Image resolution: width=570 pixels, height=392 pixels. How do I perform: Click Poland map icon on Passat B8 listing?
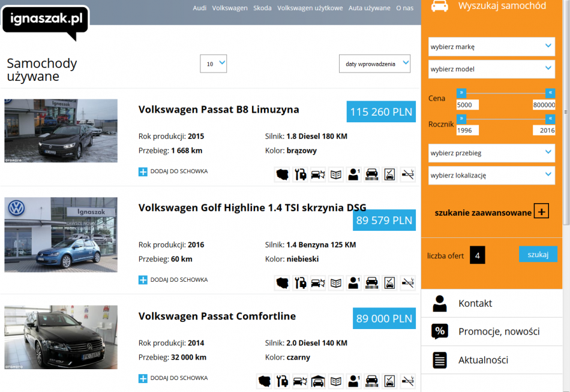click(282, 175)
